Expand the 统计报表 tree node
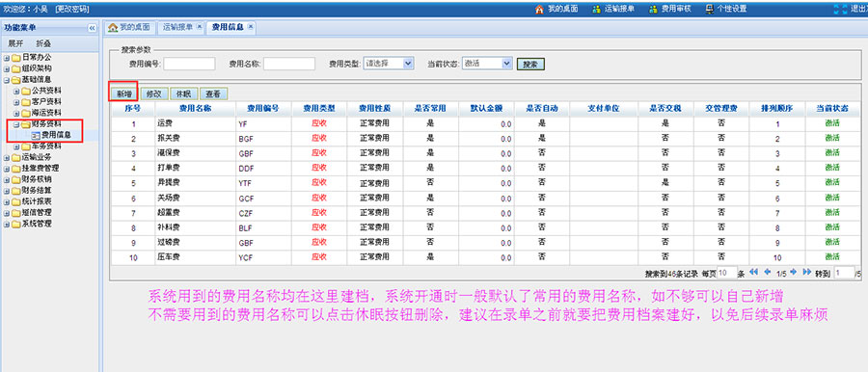The width and height of the screenshot is (868, 372). click(7, 201)
